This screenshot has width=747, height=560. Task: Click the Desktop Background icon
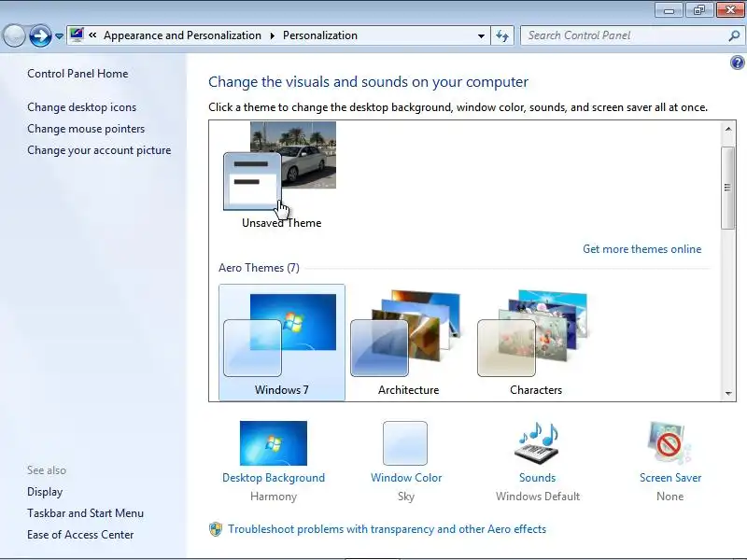tap(274, 443)
